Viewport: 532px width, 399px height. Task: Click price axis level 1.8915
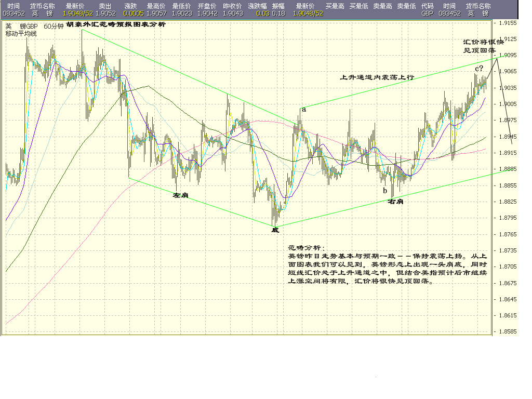508,153
